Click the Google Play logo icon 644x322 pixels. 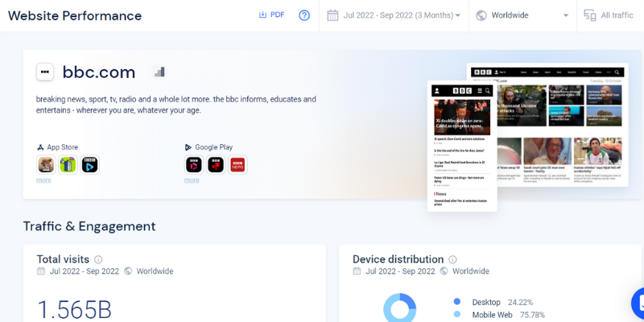point(188,147)
